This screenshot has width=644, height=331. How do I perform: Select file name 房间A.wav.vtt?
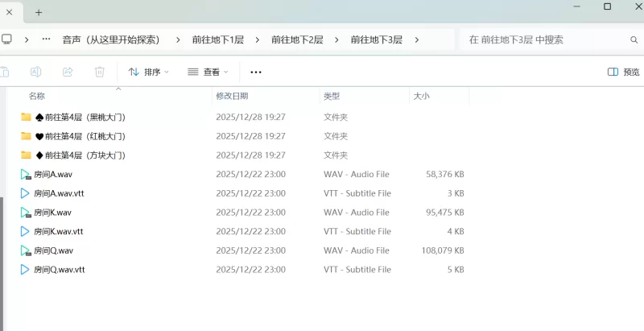(59, 193)
